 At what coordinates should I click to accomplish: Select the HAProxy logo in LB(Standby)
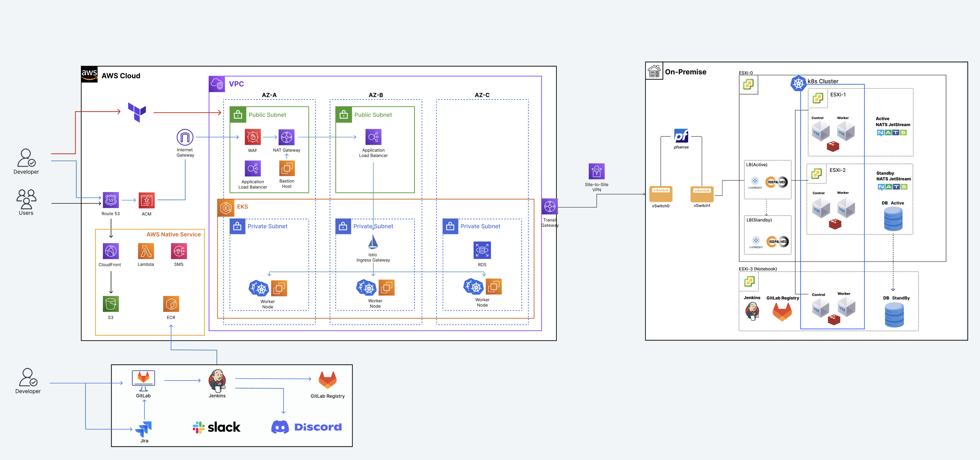tap(756, 242)
